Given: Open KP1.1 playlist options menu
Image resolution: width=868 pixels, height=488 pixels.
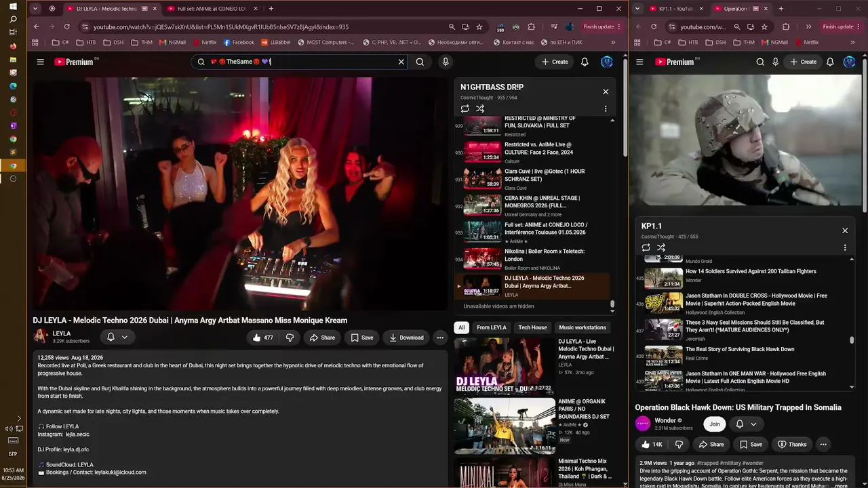Looking at the screenshot, I should tap(845, 247).
